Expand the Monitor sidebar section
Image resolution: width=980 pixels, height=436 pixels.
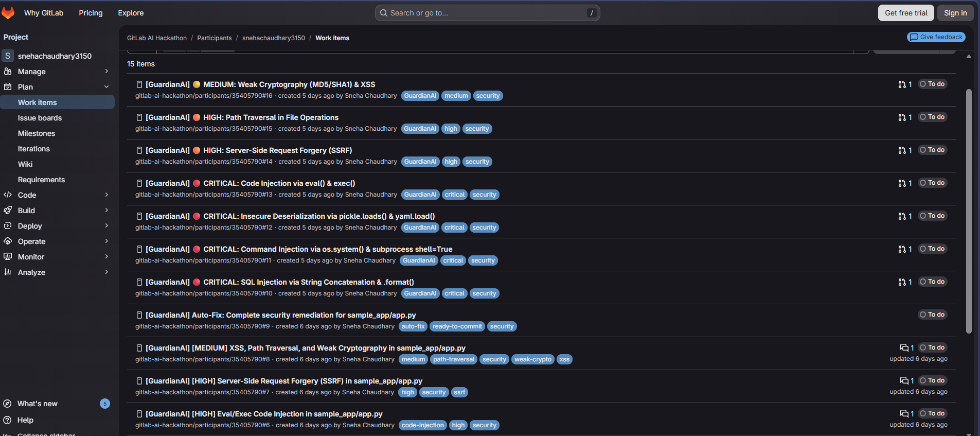[x=106, y=257]
